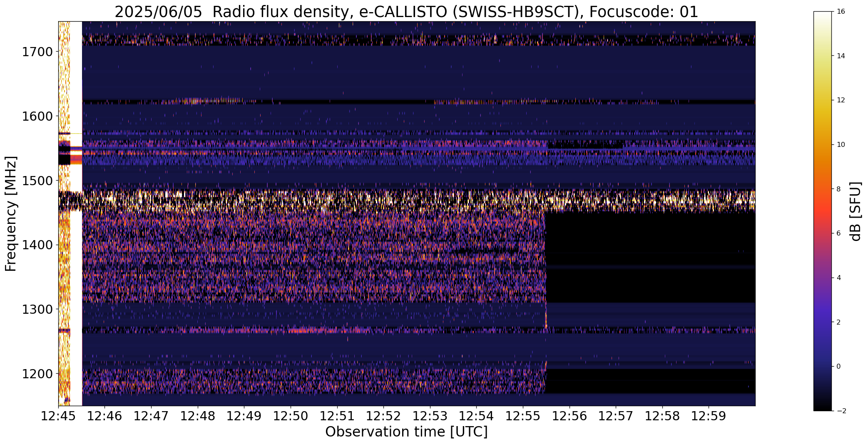Screen dimensions: 868x444
Task: Click the black dropout region after 12:56
Action: (x=650, y=257)
